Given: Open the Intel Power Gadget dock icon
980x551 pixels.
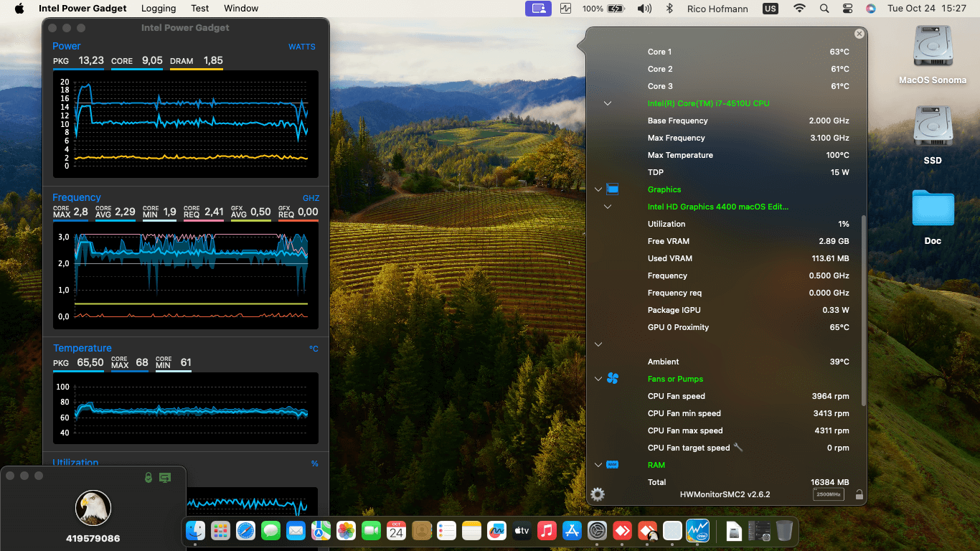Looking at the screenshot, I should coord(697,531).
